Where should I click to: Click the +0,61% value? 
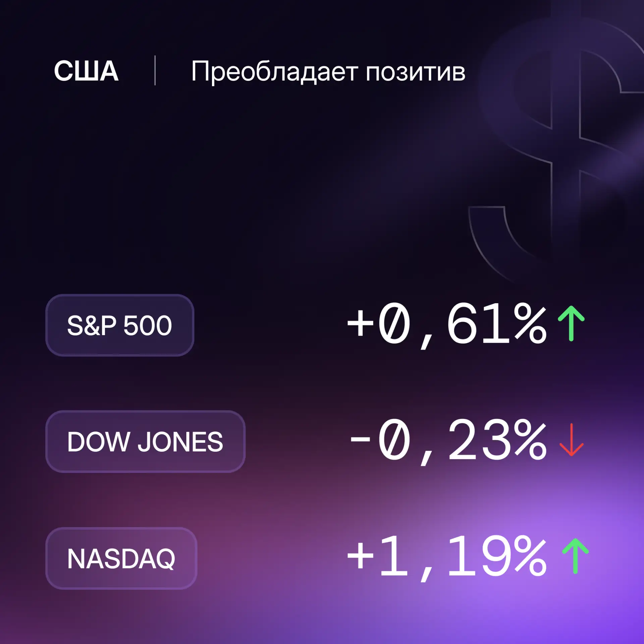pyautogui.click(x=447, y=324)
